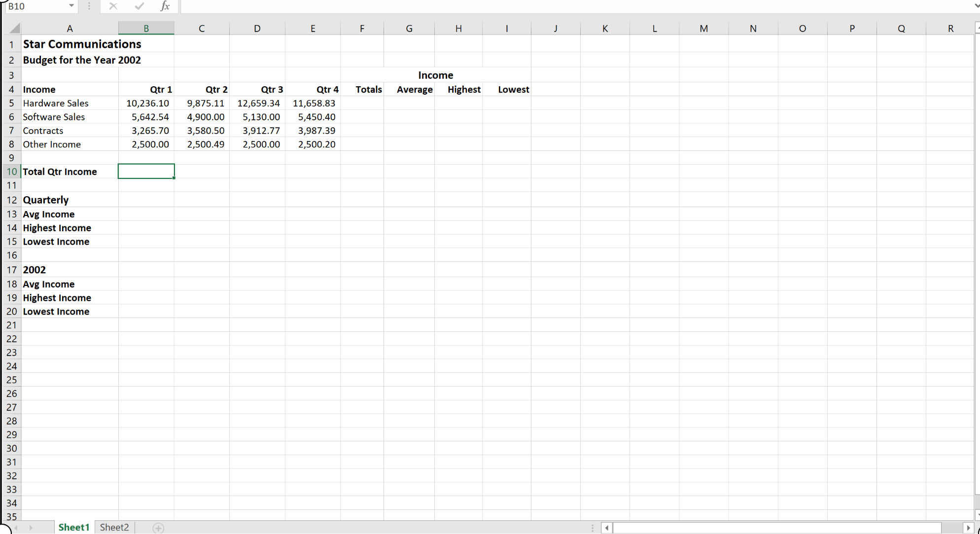Viewport: 980px width, 534px height.
Task: Click the Insert Function fx icon
Action: point(165,6)
